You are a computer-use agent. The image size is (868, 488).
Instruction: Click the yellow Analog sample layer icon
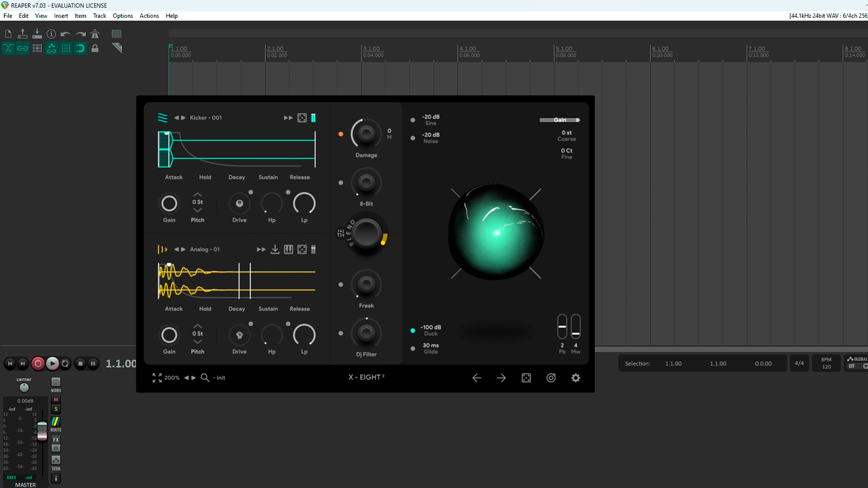(163, 249)
